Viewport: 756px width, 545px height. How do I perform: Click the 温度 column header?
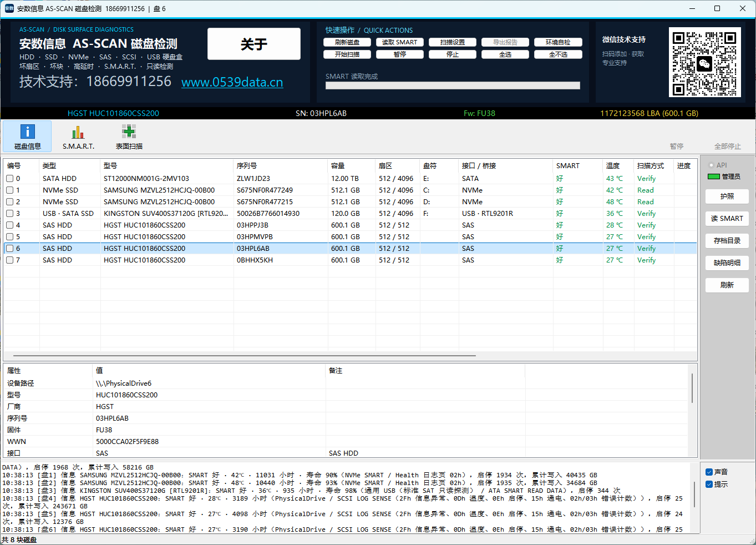pos(618,166)
